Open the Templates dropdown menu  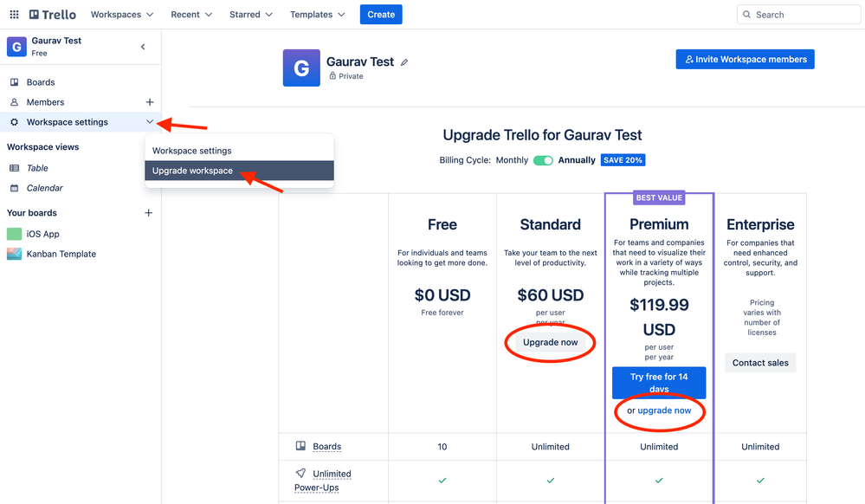click(x=318, y=15)
